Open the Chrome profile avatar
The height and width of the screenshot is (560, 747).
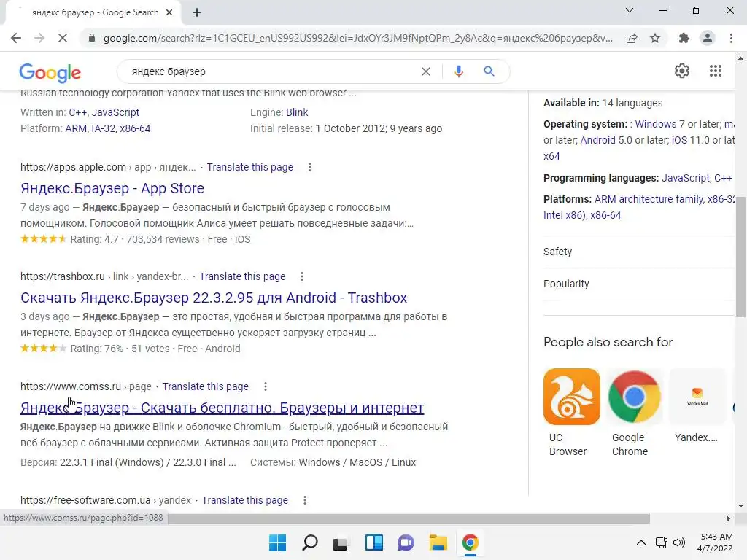pyautogui.click(x=708, y=38)
